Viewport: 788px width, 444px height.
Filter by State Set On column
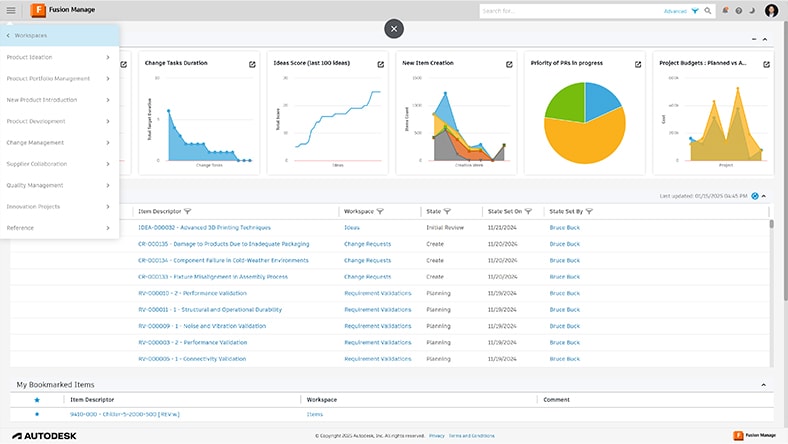528,212
